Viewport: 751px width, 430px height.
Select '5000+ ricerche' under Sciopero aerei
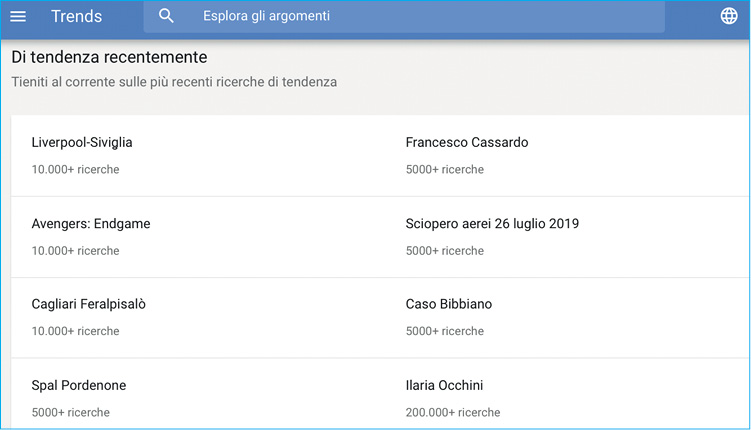tap(445, 251)
